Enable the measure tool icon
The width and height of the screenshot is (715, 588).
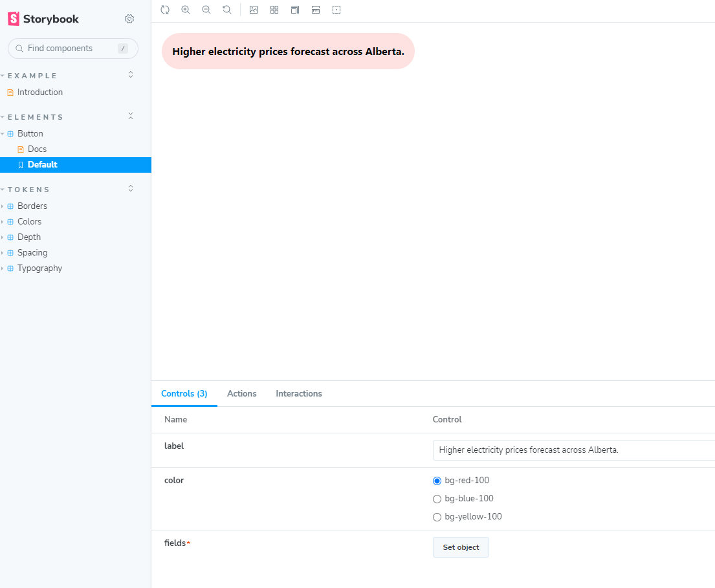click(x=316, y=10)
